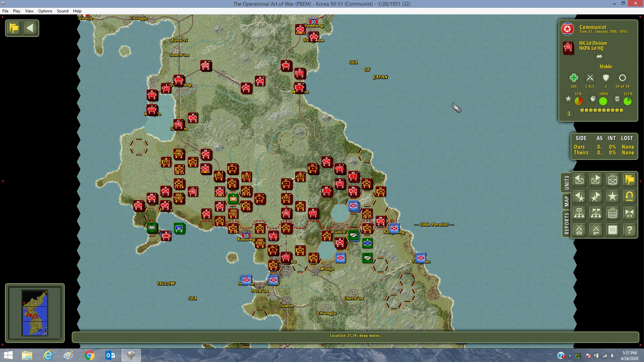The width and height of the screenshot is (644, 362).
Task: Click the back arrow button at top left
Action: pos(30,28)
